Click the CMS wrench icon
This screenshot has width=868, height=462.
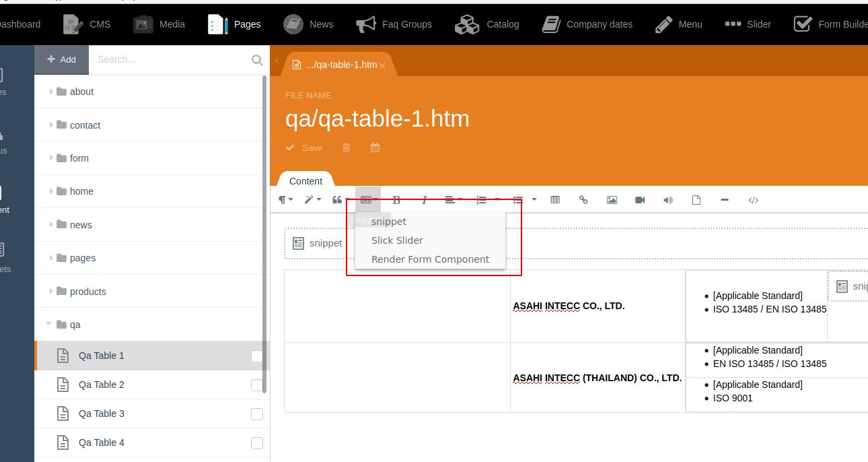73,24
